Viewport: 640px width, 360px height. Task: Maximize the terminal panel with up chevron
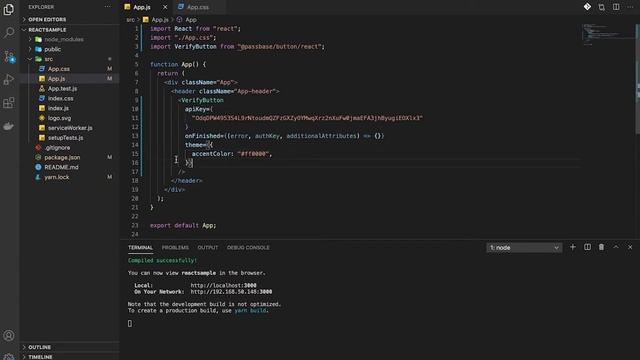coord(616,247)
